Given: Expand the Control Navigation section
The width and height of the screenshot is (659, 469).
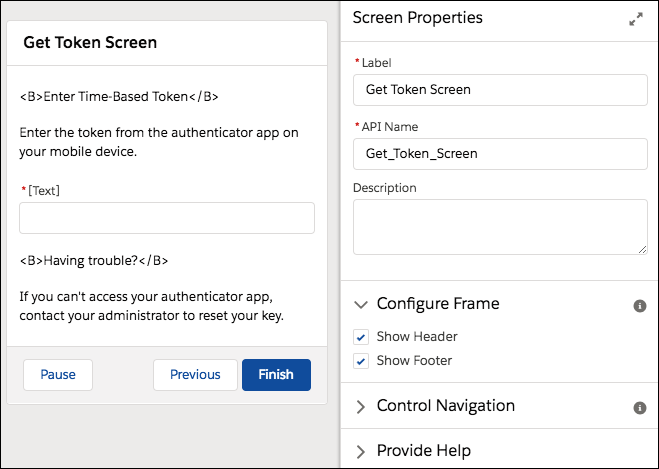Looking at the screenshot, I should click(361, 406).
